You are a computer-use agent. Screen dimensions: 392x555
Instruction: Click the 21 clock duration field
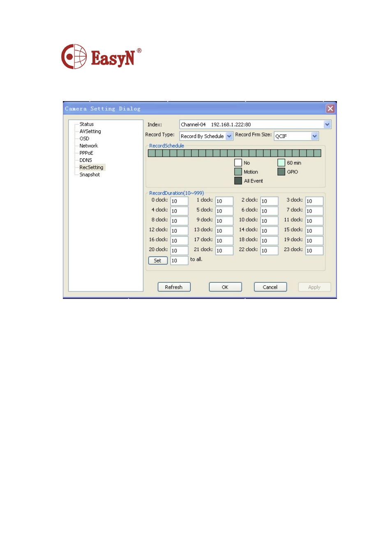(224, 250)
